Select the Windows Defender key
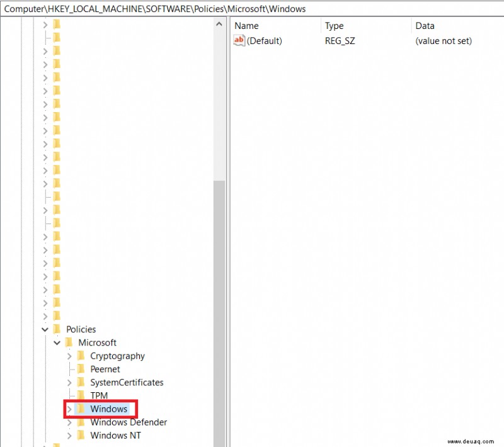Viewport: 504px width, 447px height. [x=129, y=422]
